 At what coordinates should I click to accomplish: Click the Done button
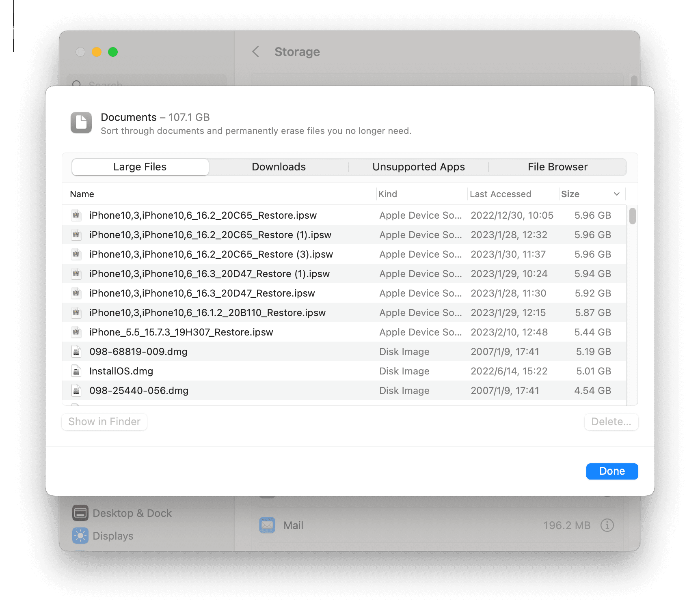[x=612, y=471]
